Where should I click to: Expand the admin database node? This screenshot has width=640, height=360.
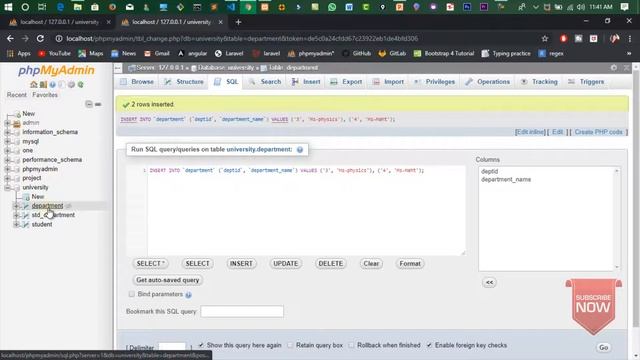click(x=7, y=123)
